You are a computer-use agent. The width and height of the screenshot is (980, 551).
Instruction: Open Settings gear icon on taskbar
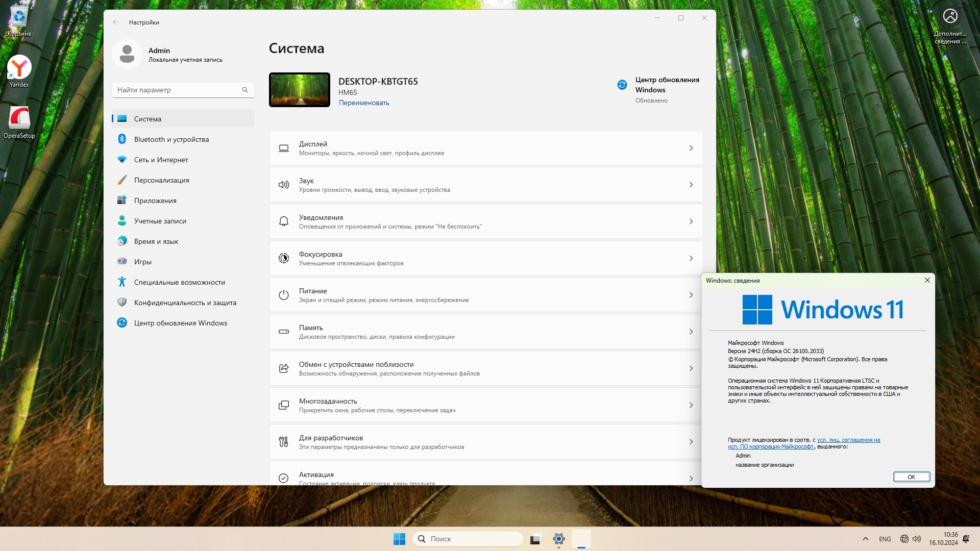558,539
